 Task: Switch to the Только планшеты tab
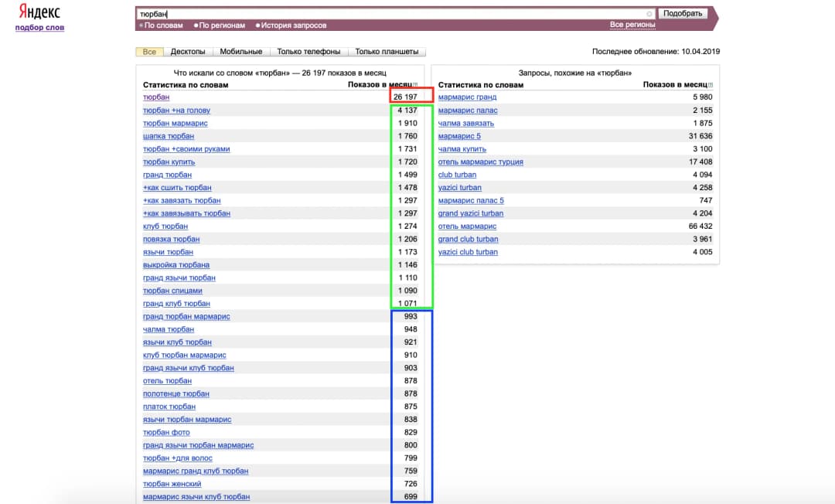click(387, 52)
